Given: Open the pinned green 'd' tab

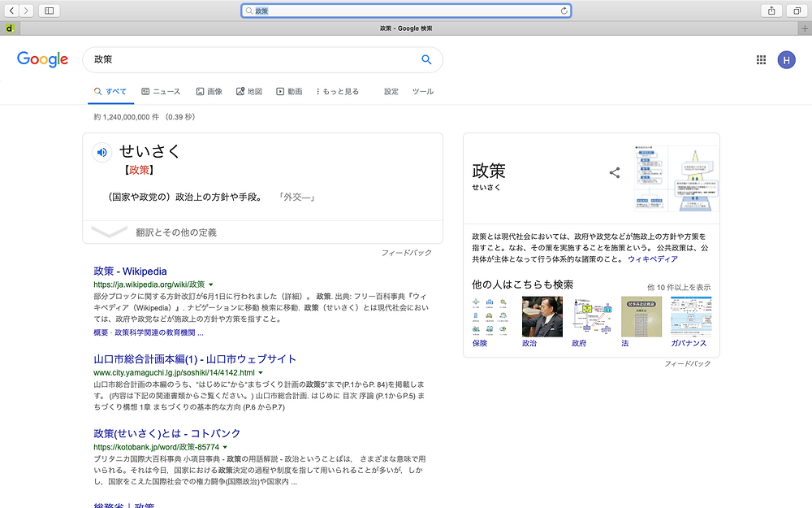Looking at the screenshot, I should coord(9,28).
